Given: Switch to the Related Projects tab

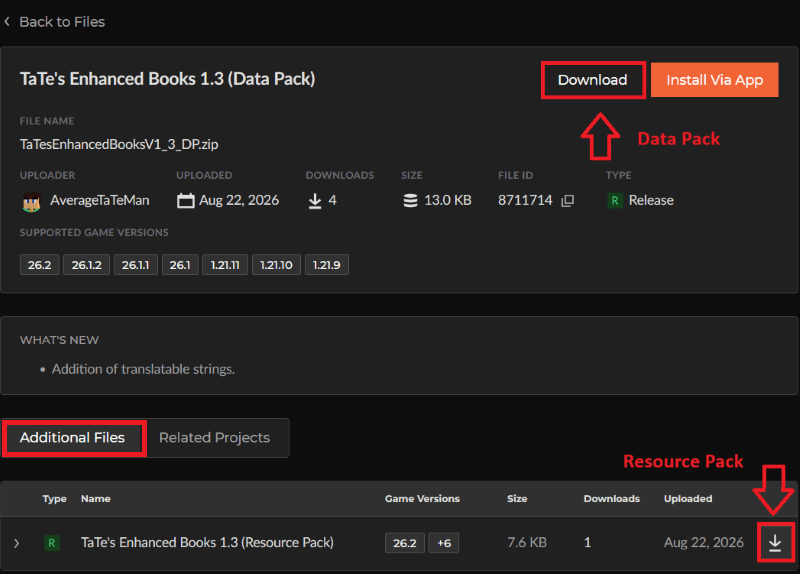Looking at the screenshot, I should [x=214, y=438].
